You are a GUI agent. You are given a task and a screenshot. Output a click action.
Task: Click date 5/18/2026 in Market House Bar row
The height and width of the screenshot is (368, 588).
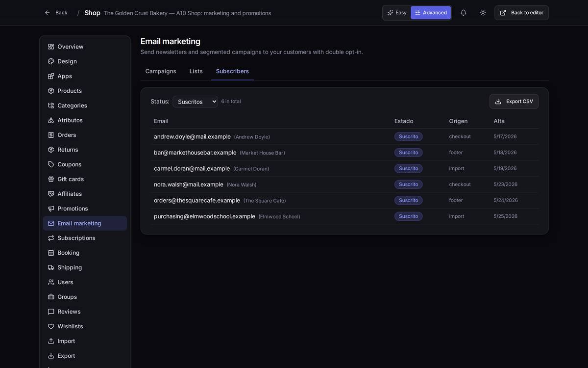(x=505, y=153)
